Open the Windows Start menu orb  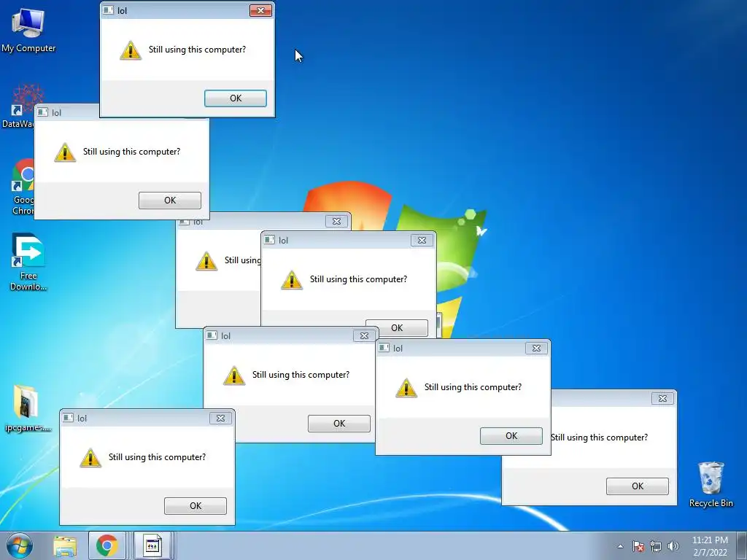coord(20,545)
